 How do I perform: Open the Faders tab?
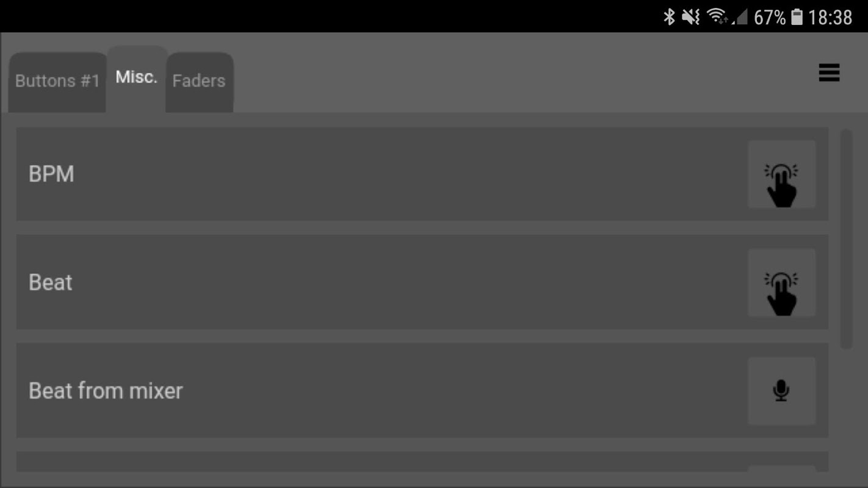coord(199,82)
